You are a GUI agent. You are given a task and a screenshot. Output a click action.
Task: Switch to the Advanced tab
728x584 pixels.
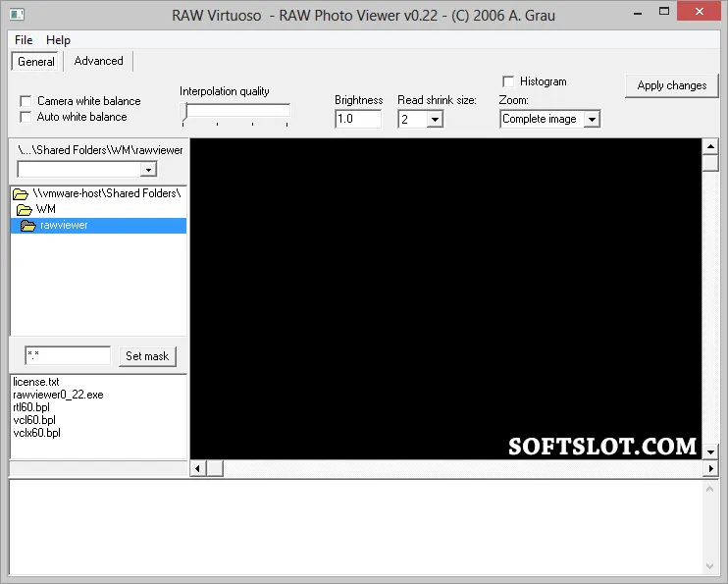pyautogui.click(x=98, y=61)
